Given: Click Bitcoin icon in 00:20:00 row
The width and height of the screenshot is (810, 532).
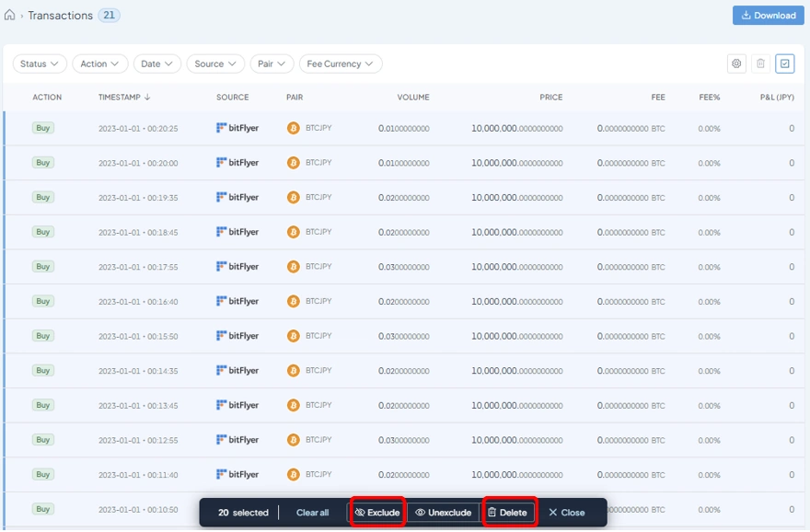Looking at the screenshot, I should tap(294, 163).
